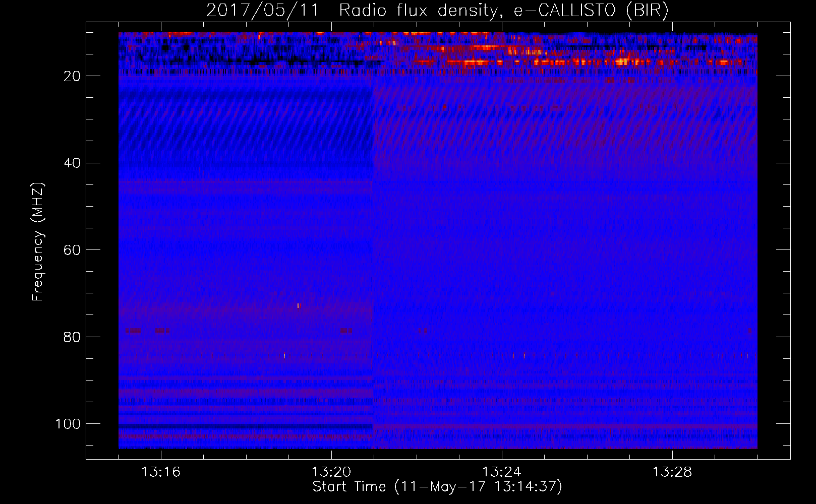Click the plot title mentioning e-CALLISTO (BIR)
The height and width of the screenshot is (504, 816).
(x=437, y=10)
